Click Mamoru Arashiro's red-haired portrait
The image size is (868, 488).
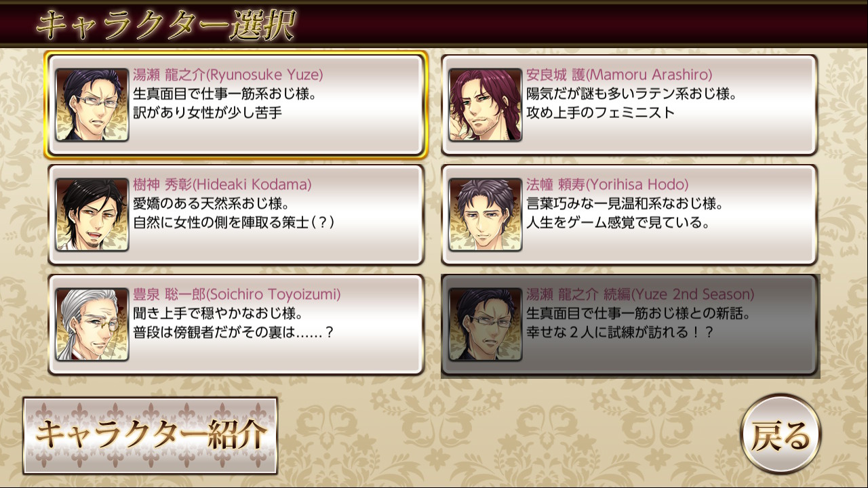pos(486,105)
